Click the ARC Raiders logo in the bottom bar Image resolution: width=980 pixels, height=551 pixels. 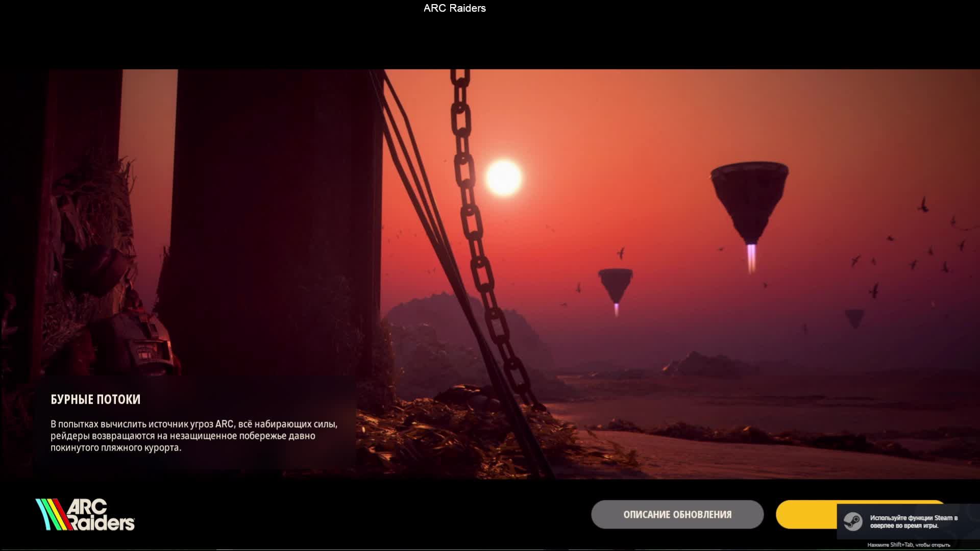click(x=85, y=514)
